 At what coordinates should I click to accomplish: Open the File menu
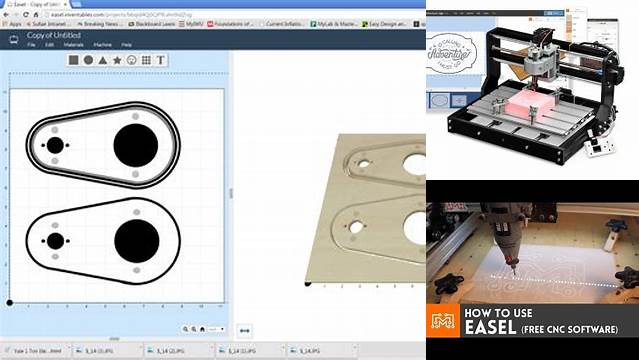tap(31, 45)
